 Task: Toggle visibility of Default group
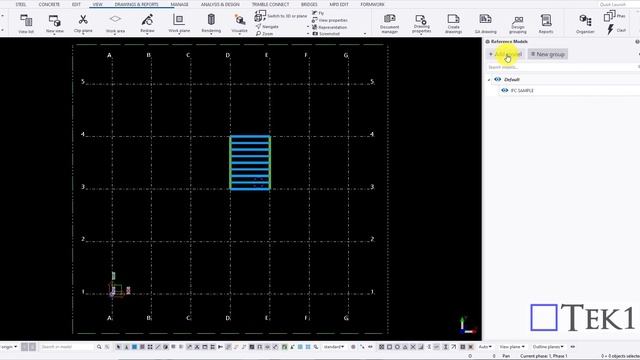(497, 79)
